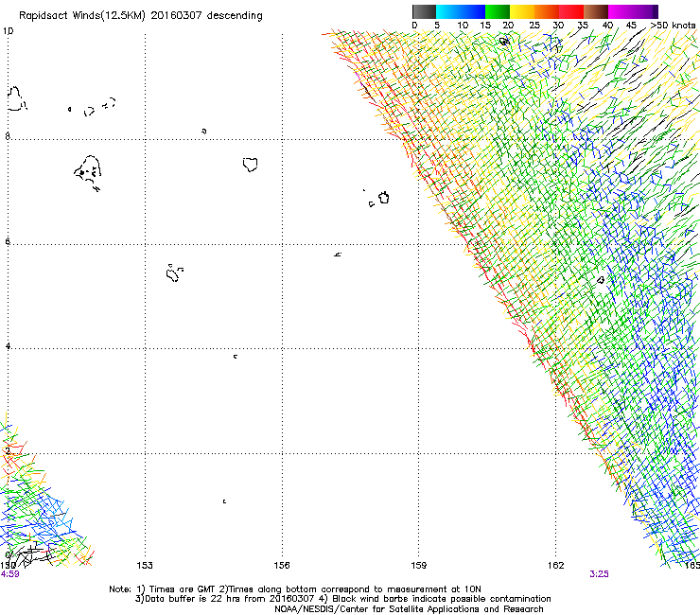Click latitude label '10' at the top left
The image size is (700, 615).
pyautogui.click(x=8, y=31)
